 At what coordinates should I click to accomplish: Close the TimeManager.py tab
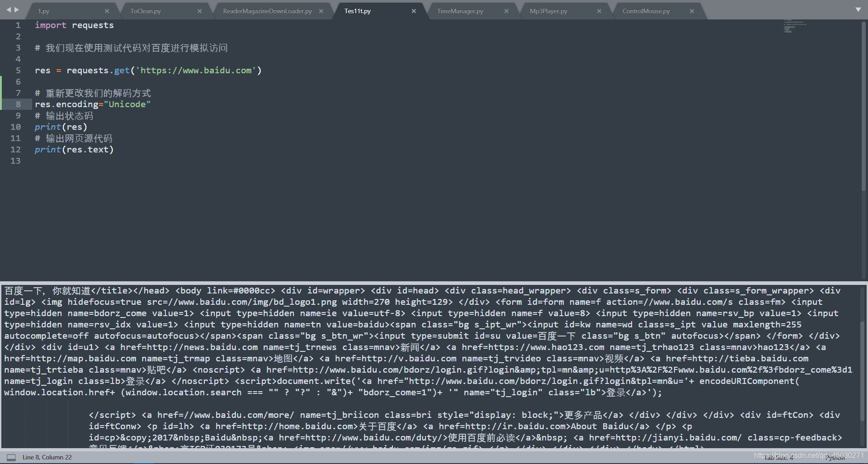pos(506,11)
